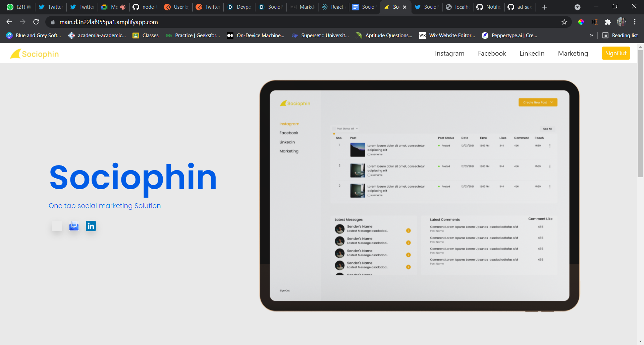Expand hidden bookmarks chevron

tap(591, 35)
